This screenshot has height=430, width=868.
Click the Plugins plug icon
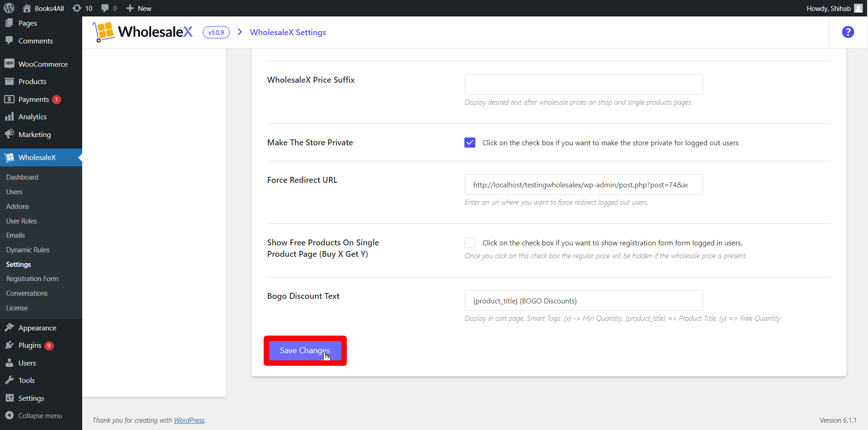pyautogui.click(x=9, y=345)
